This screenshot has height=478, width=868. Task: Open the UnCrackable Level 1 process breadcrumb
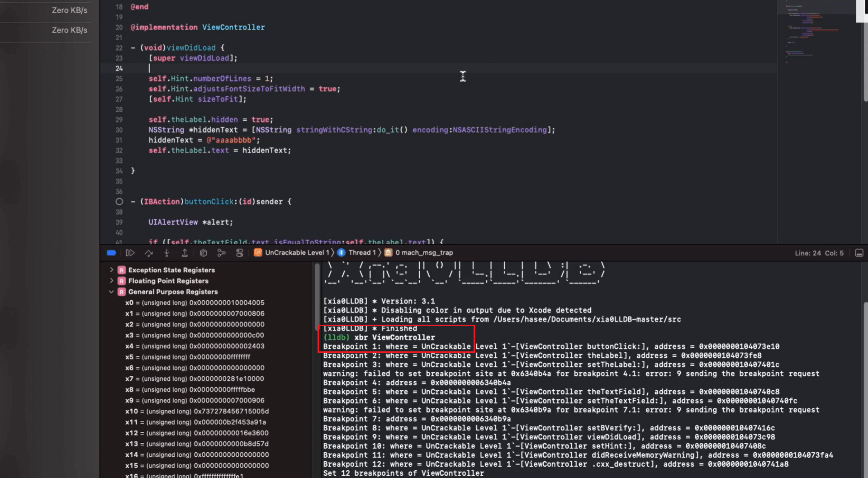tap(297, 253)
